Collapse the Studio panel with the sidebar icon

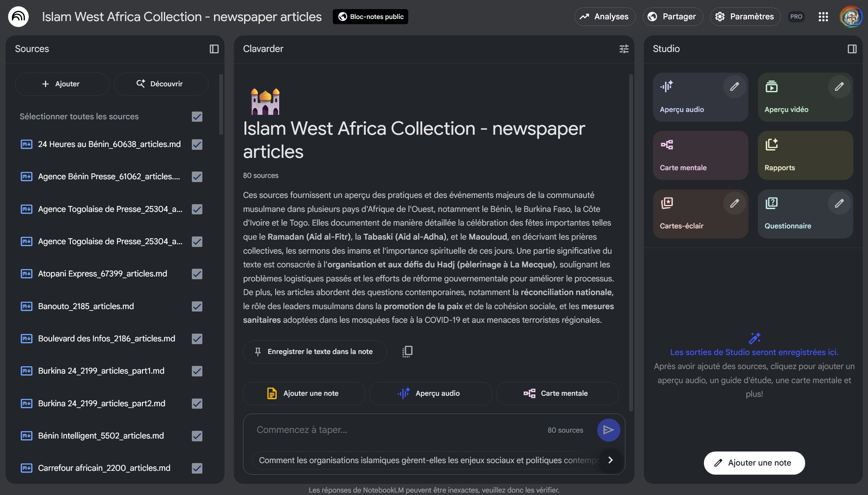(852, 49)
